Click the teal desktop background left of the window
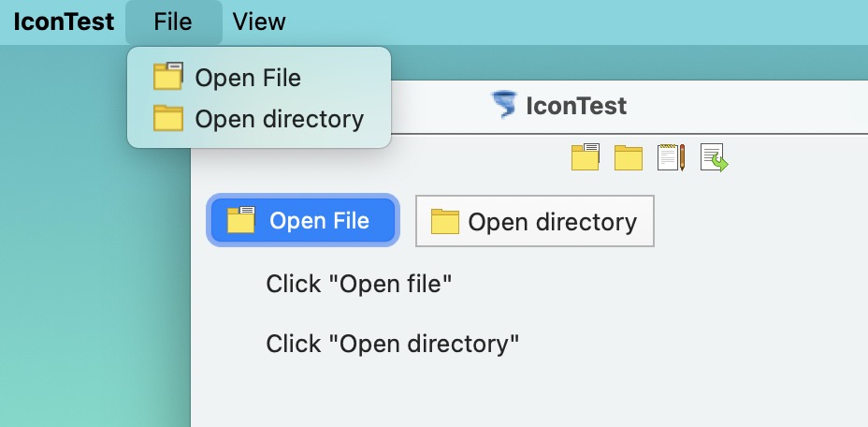The image size is (868, 427). tap(94, 277)
